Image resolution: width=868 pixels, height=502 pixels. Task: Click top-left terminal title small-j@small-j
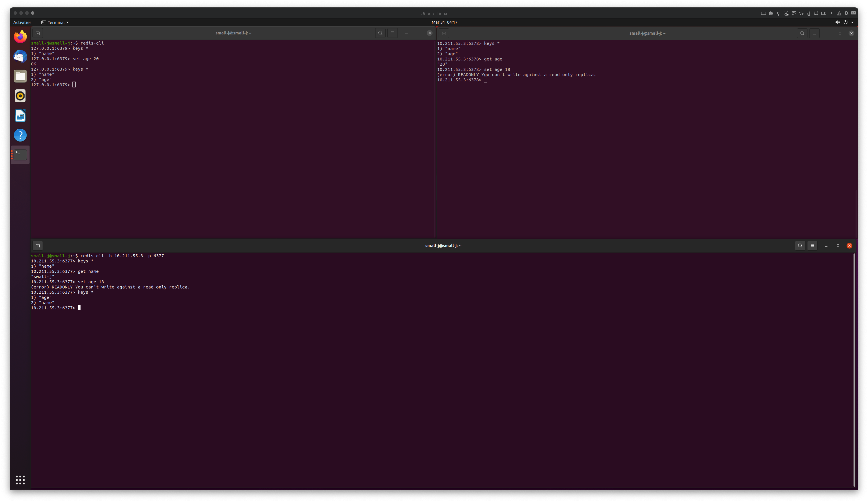234,33
